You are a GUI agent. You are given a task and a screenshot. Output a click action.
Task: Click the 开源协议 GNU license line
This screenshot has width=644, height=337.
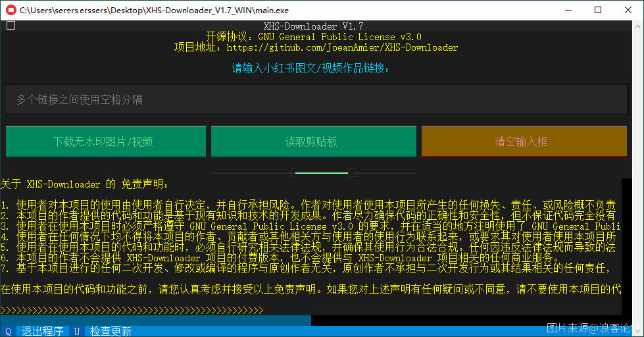[313, 37]
